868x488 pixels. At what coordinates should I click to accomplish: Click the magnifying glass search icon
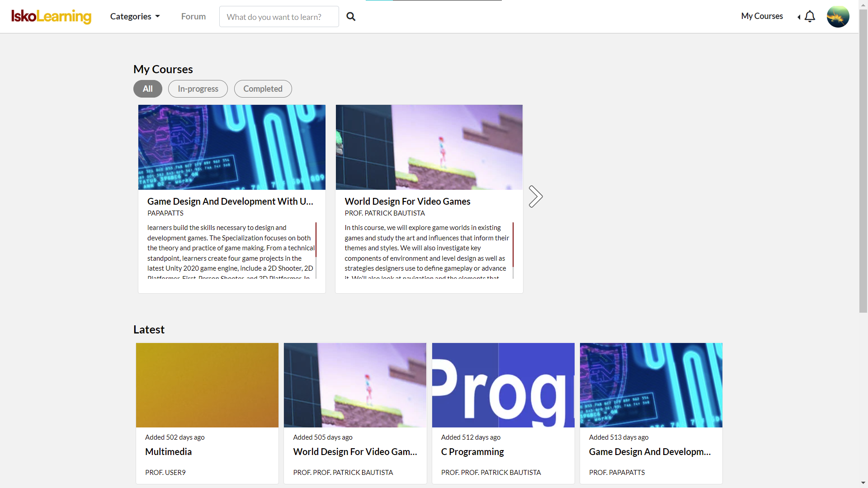coord(351,17)
